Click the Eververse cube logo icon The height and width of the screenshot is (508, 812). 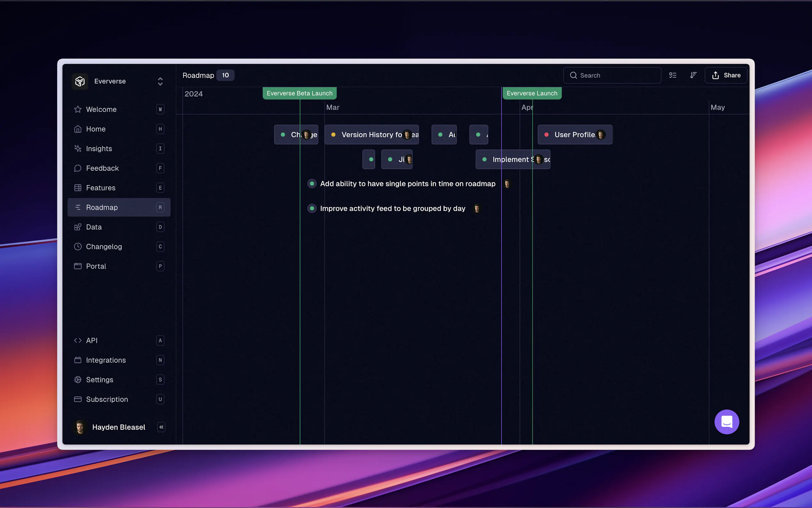point(80,81)
